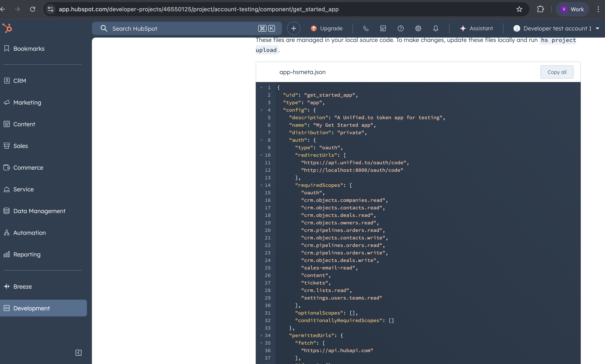Open the Breeze Assistant
Image resolution: width=605 pixels, height=364 pixels.
[476, 28]
